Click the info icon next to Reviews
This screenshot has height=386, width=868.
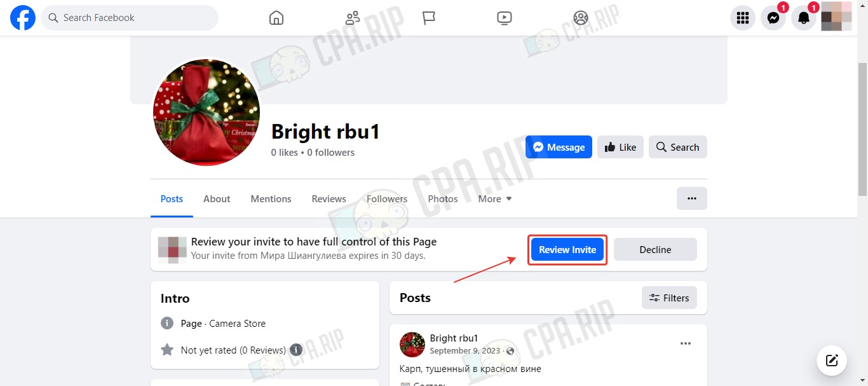pyautogui.click(x=296, y=350)
